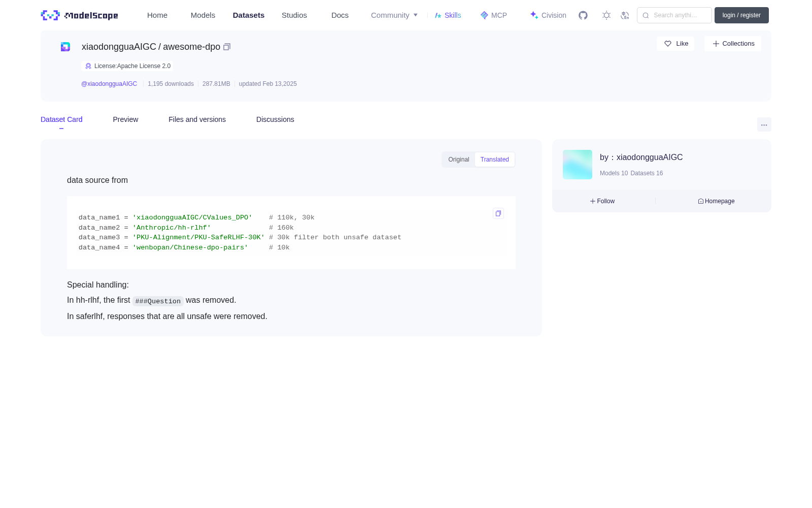This screenshot has width=812, height=508.
Task: Switch to the Preview tab
Action: pos(125,119)
